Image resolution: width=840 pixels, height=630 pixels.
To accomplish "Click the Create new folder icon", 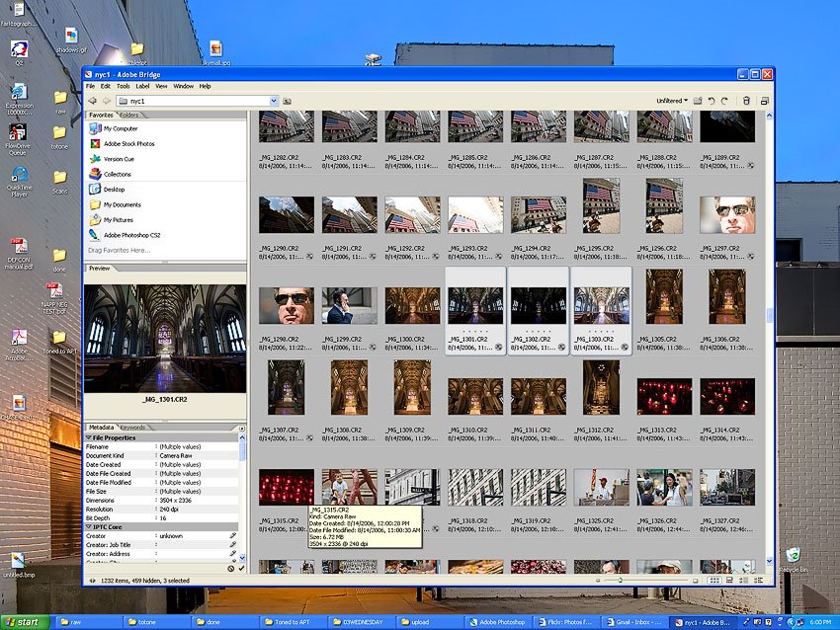I will click(x=698, y=101).
